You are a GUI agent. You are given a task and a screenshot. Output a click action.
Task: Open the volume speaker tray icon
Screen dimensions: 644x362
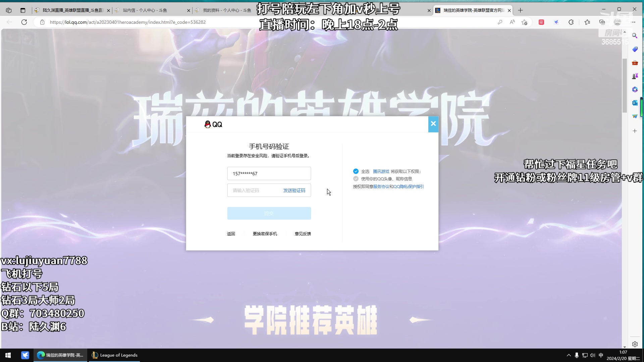pyautogui.click(x=593, y=355)
